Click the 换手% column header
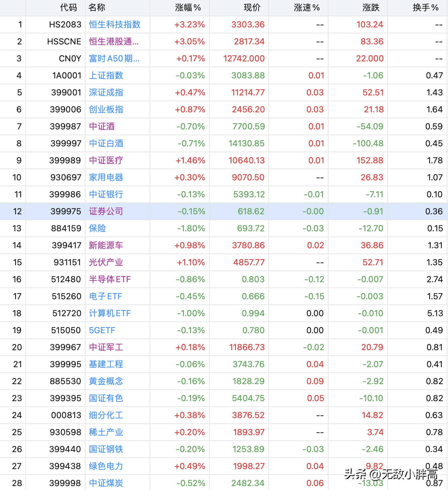The width and height of the screenshot is (448, 490). (x=425, y=8)
